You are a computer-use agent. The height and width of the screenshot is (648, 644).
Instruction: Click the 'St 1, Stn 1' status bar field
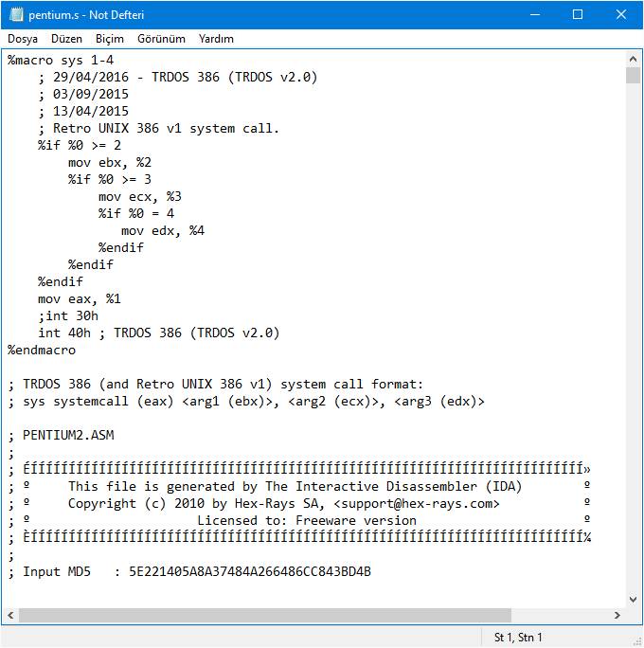pyautogui.click(x=518, y=638)
